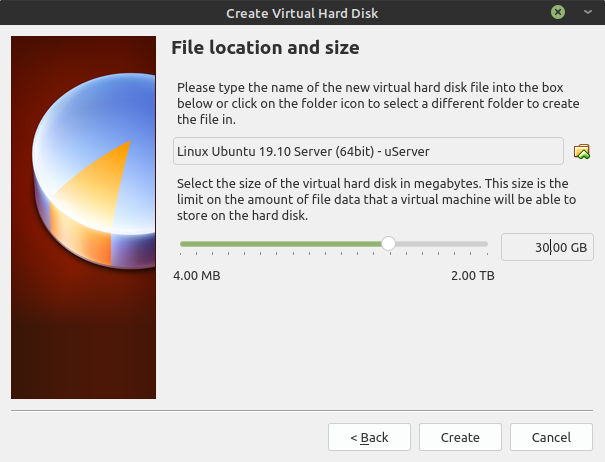Click the gray unfilled part of size slider
The height and width of the screenshot is (462, 605).
pos(442,244)
